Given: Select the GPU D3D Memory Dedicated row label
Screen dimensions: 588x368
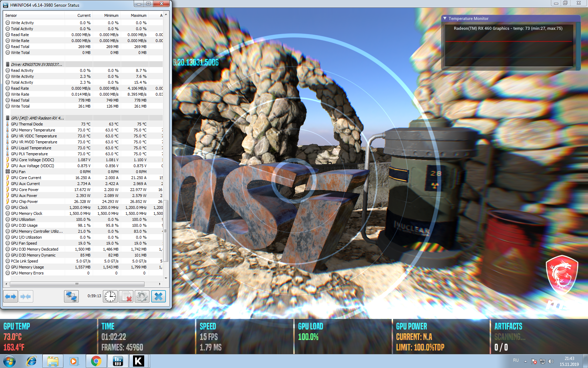Looking at the screenshot, I should click(34, 249).
